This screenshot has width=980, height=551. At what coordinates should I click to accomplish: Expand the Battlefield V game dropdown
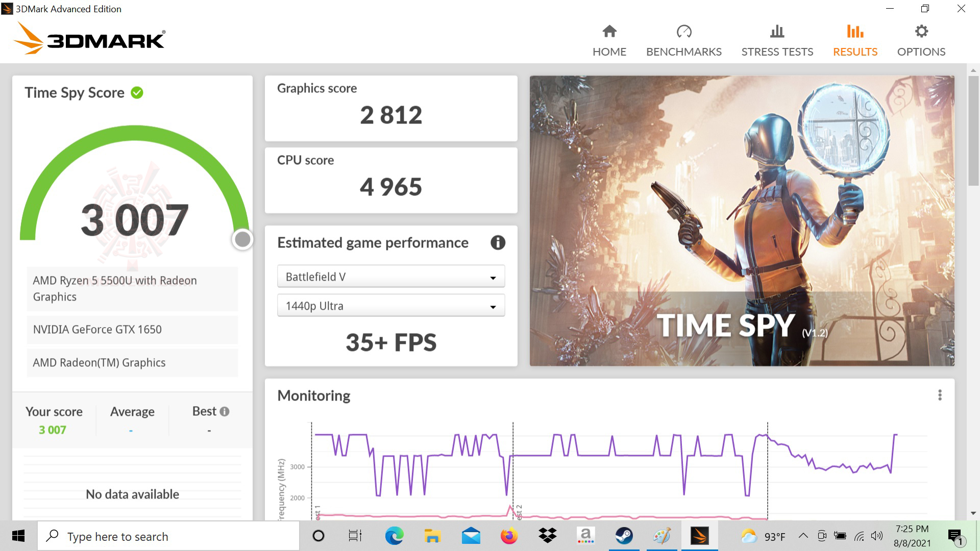tap(390, 277)
